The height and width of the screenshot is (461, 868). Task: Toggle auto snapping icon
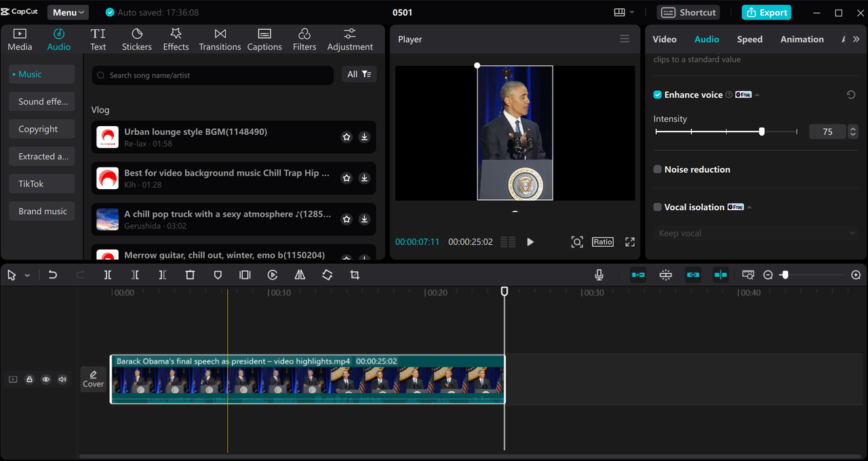666,275
